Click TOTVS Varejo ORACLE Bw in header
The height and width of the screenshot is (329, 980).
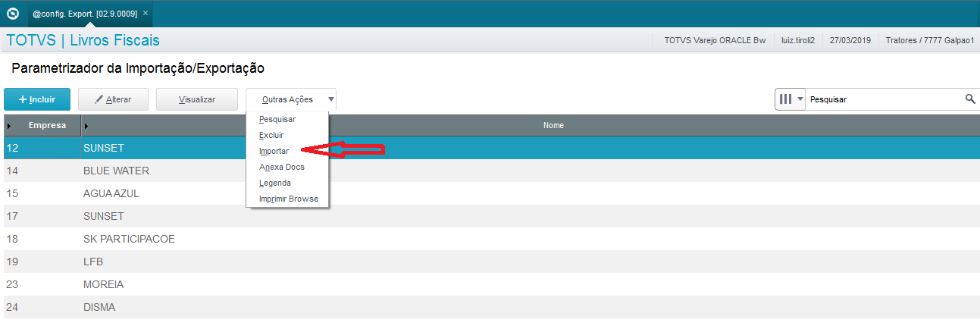point(715,40)
